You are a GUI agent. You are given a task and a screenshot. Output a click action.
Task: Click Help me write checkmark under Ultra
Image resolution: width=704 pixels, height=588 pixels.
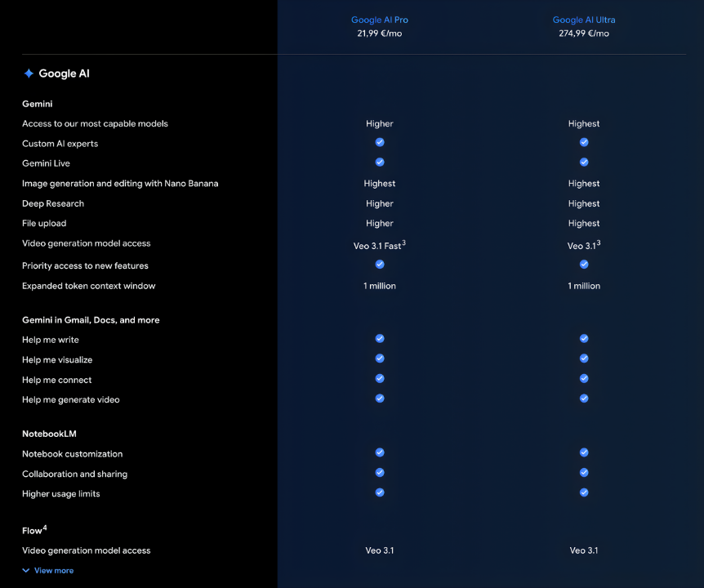(x=584, y=338)
